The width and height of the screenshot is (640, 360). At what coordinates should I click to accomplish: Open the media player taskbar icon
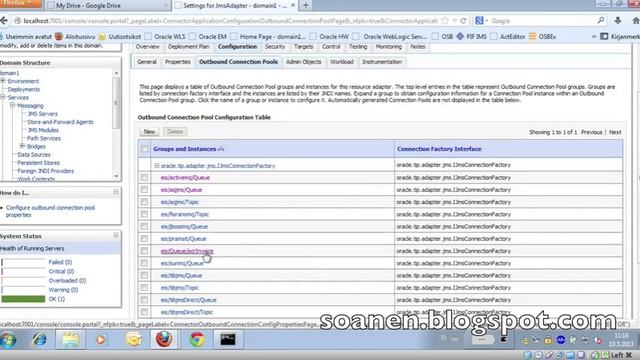click(x=101, y=340)
